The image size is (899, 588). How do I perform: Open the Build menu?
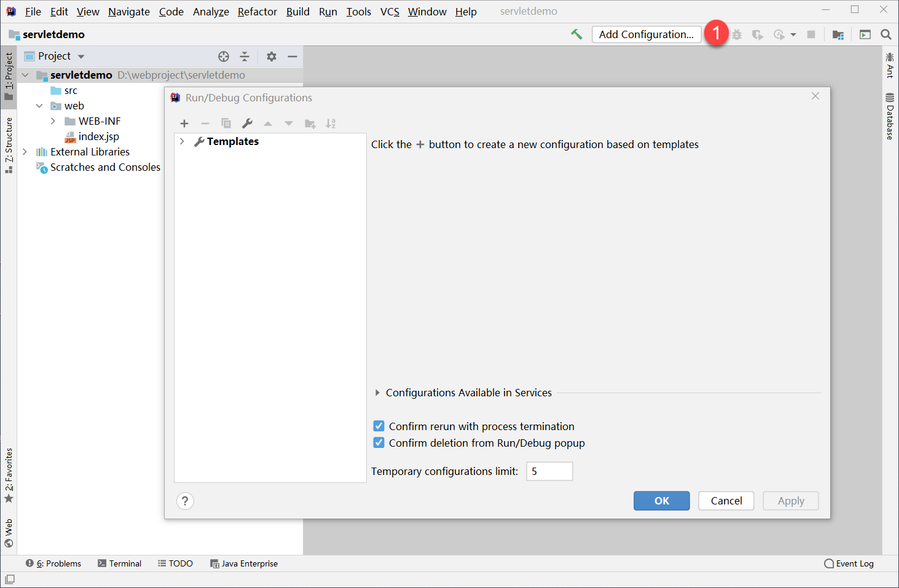click(x=298, y=12)
